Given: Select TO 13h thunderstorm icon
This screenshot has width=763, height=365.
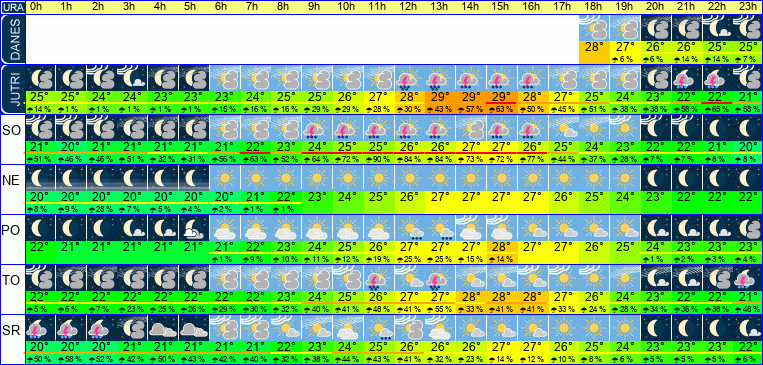Looking at the screenshot, I should click(x=440, y=277).
